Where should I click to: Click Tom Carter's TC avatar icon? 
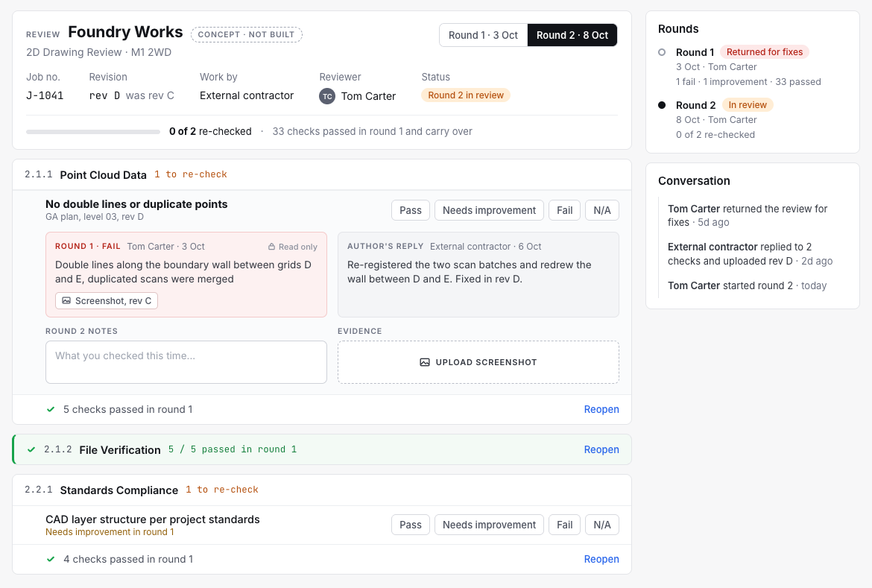(327, 96)
